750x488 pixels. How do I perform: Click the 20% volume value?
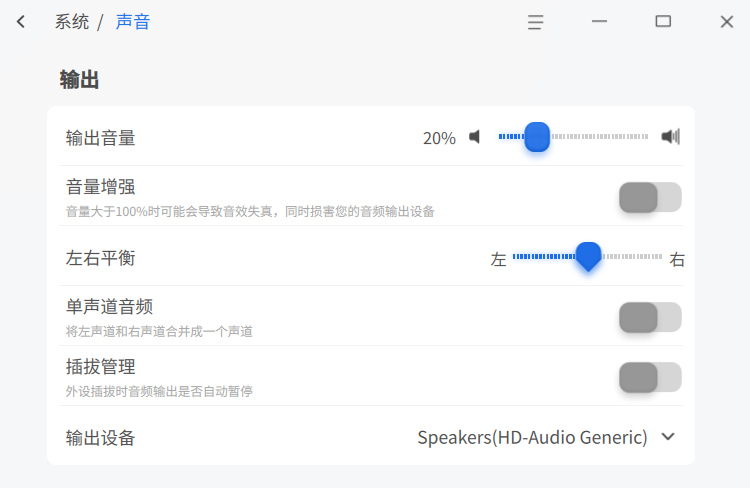click(x=439, y=138)
